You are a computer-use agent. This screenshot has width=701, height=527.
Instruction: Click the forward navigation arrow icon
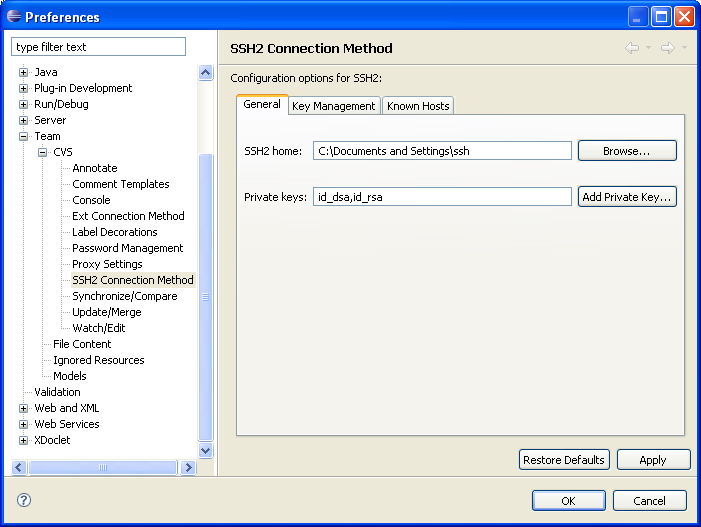(667, 48)
